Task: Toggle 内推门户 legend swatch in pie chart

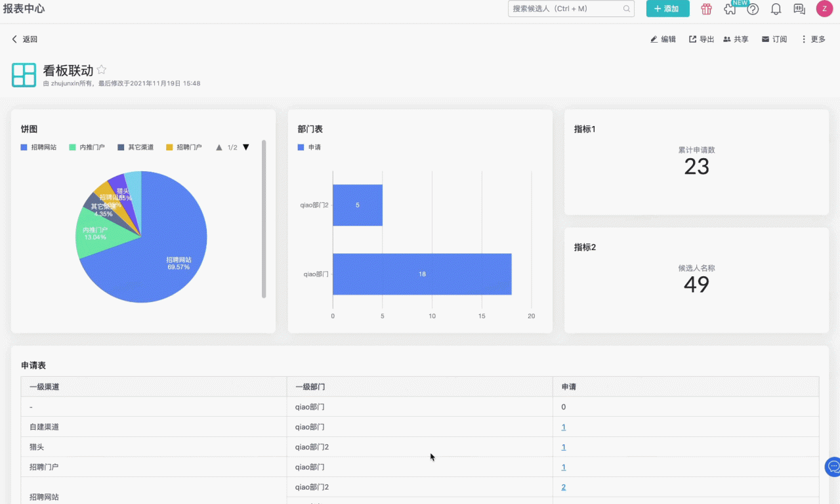Action: (73, 148)
